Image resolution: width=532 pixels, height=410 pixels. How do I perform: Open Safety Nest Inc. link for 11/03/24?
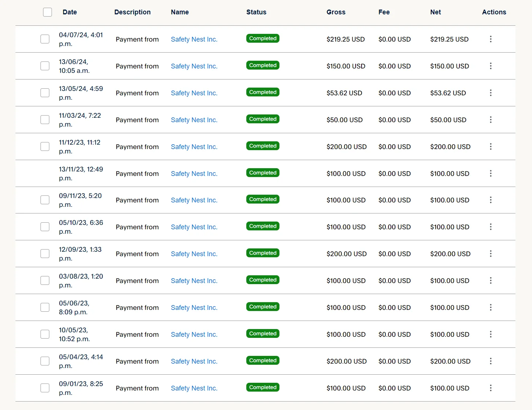tap(194, 120)
